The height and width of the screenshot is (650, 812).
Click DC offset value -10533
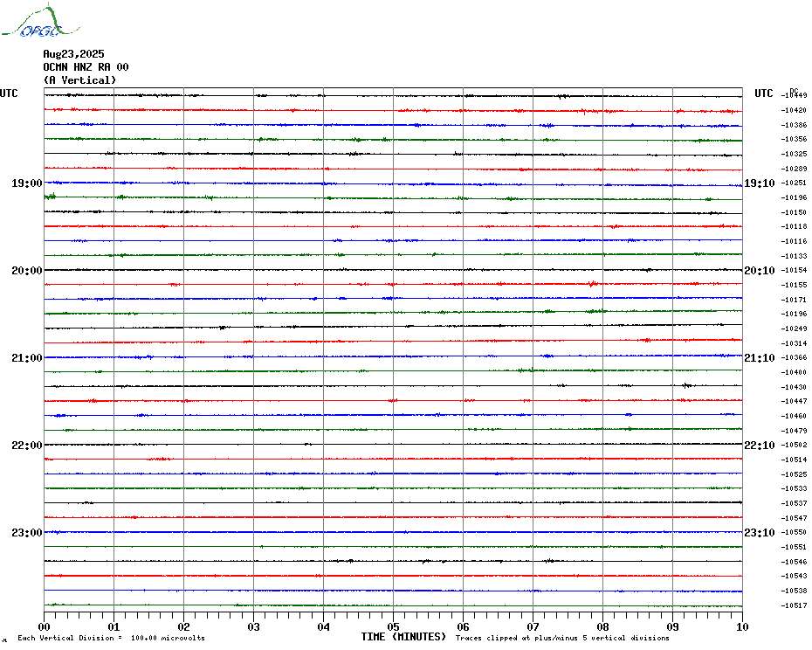(x=795, y=488)
